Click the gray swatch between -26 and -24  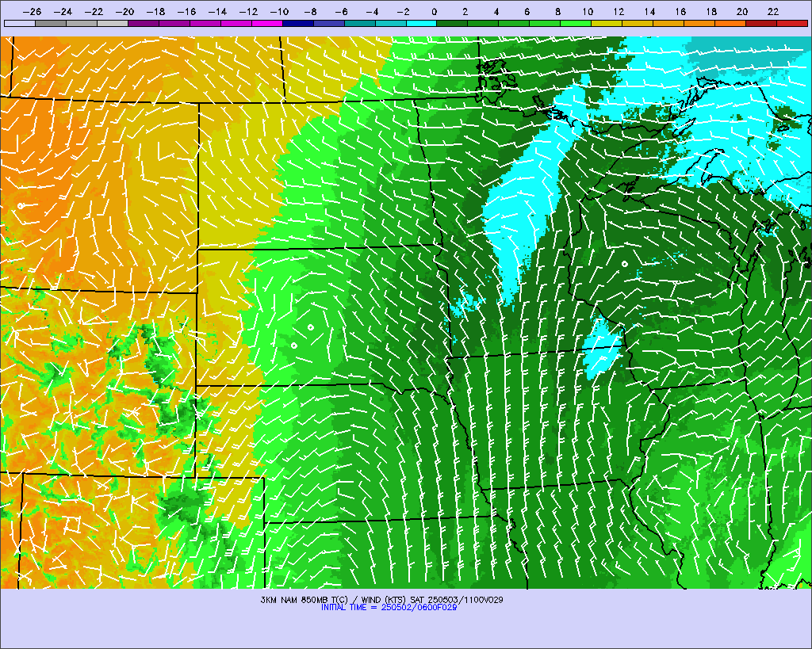coord(50,23)
